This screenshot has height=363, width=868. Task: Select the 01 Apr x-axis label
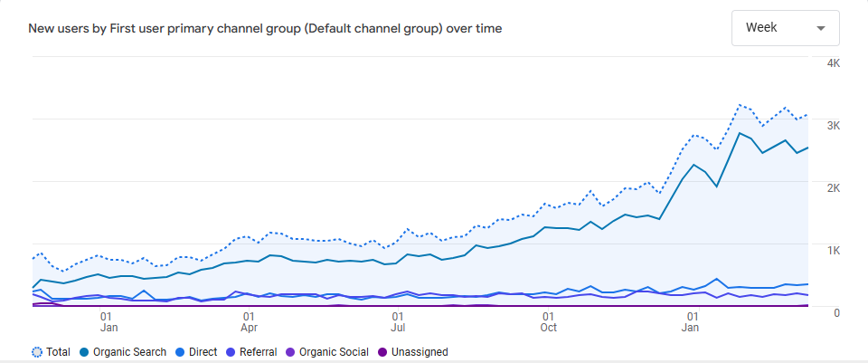[250, 323]
